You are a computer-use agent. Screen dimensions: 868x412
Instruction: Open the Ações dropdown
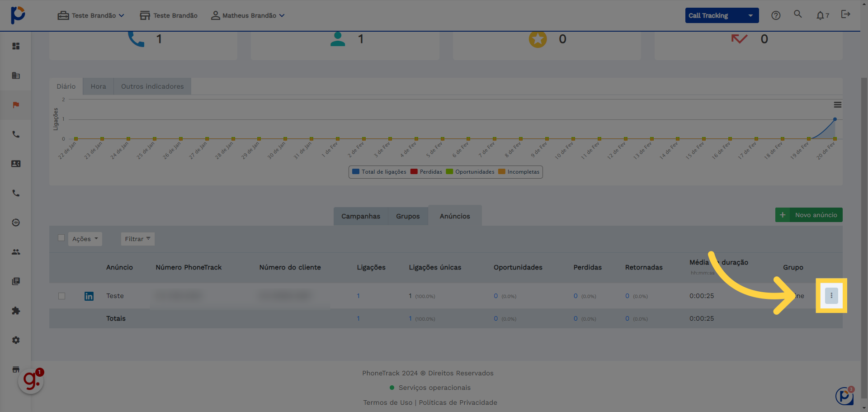[85, 239]
